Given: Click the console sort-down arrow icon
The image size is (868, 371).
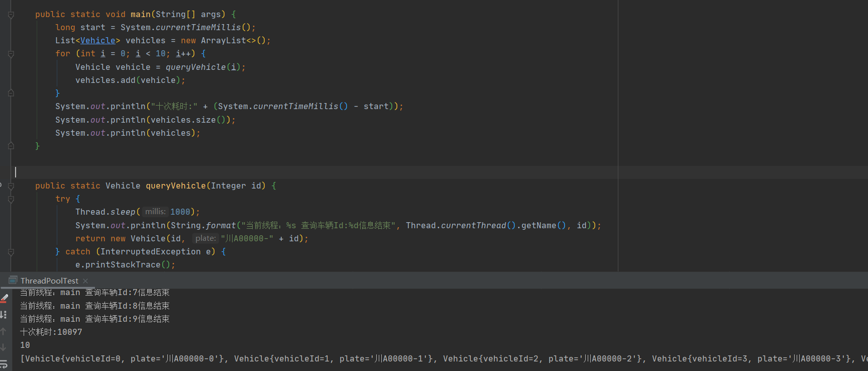Looking at the screenshot, I should 4,315.
